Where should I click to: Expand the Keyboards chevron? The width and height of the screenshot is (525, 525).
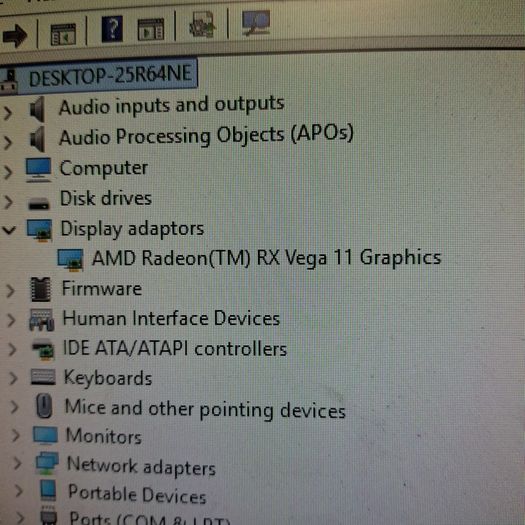(x=13, y=378)
